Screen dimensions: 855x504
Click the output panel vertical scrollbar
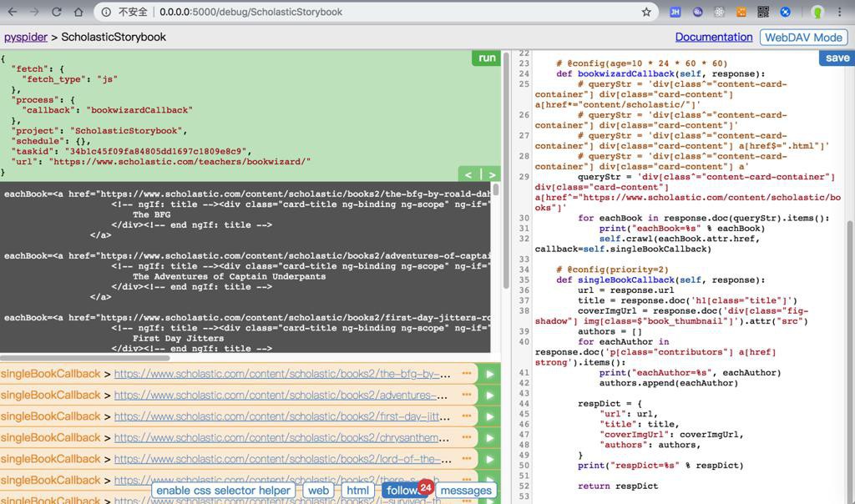(496, 189)
